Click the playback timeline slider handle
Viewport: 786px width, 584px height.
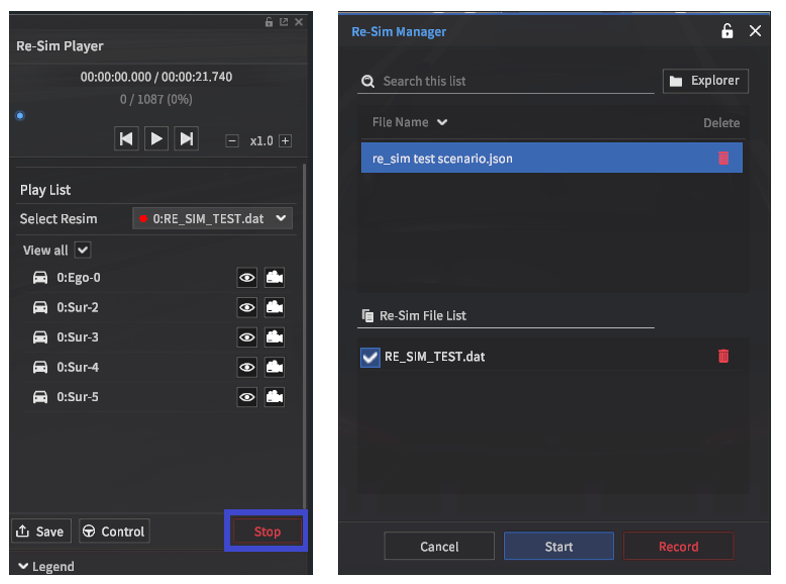tap(20, 116)
